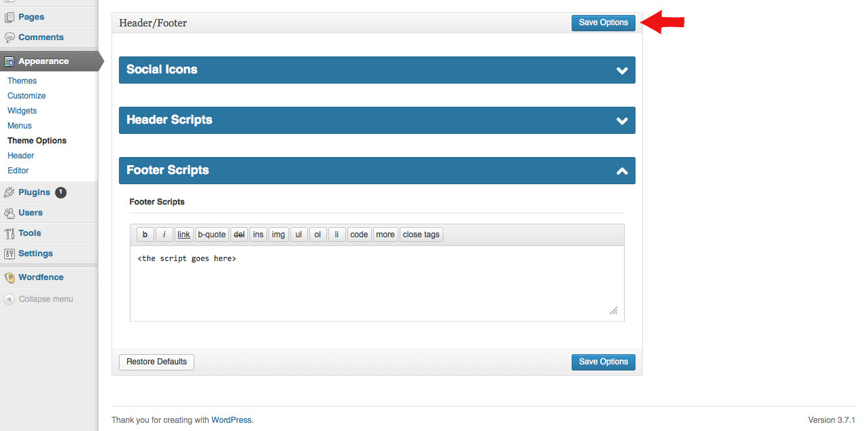Screen dimensions: 868x431
Task: Click the Pages icon in sidebar
Action: (x=10, y=17)
